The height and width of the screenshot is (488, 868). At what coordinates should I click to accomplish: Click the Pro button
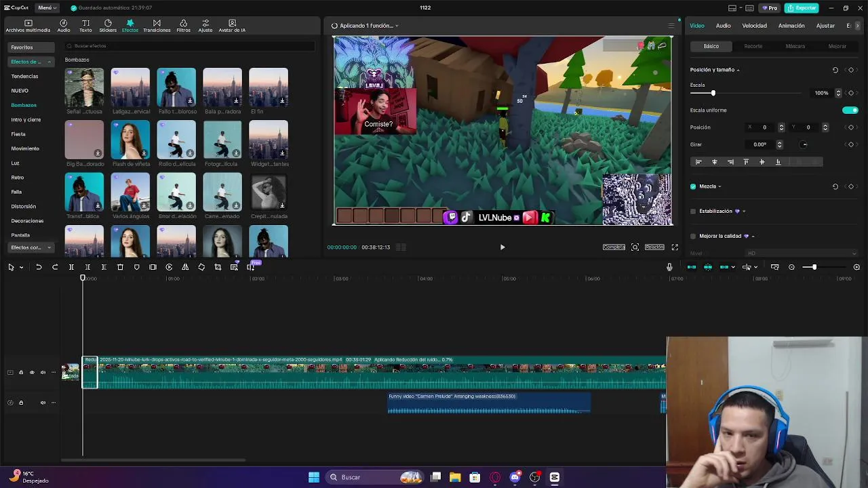[769, 8]
